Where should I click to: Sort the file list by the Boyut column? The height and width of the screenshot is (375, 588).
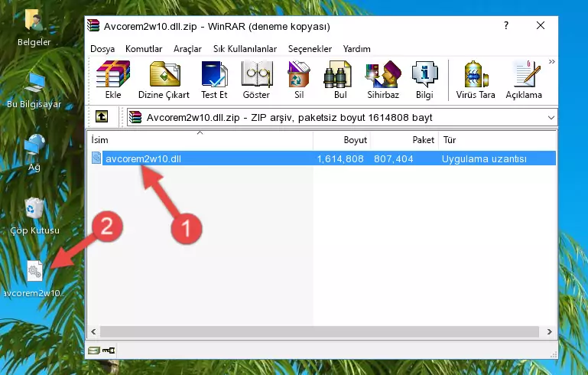click(342, 140)
